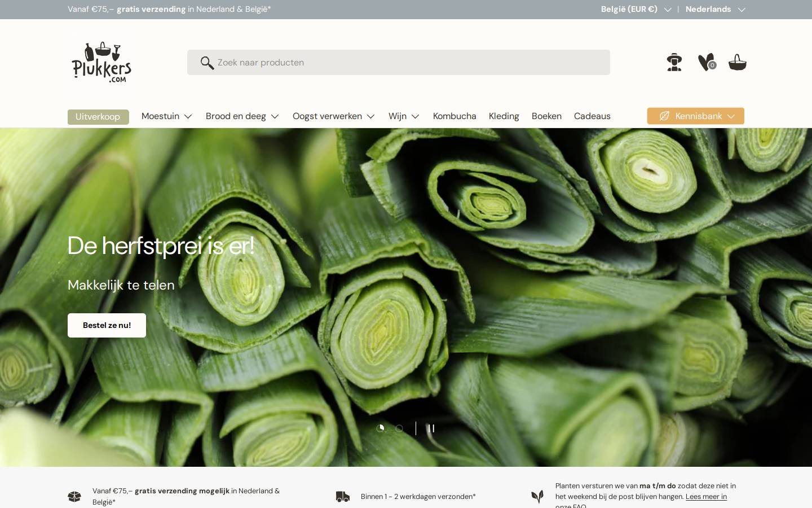Focus the Zoek naar producten search field
The width and height of the screenshot is (812, 508).
click(399, 63)
